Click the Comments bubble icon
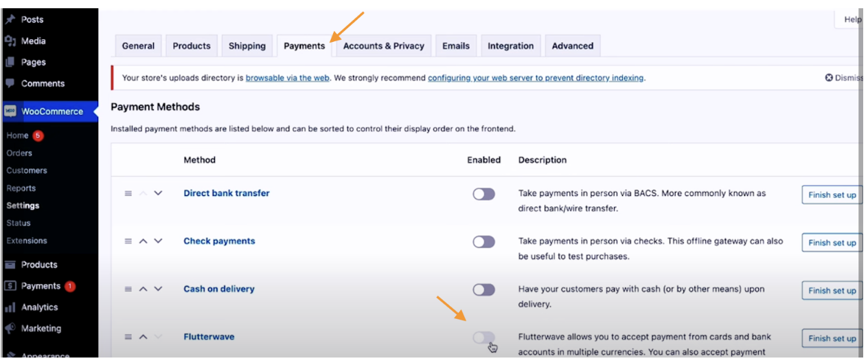868x363 pixels. point(10,83)
